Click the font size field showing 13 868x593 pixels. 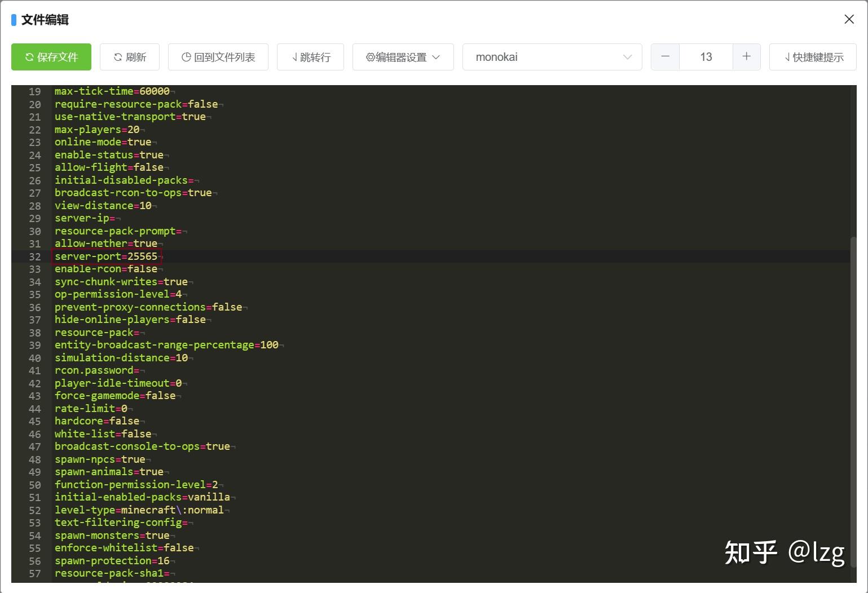point(706,56)
